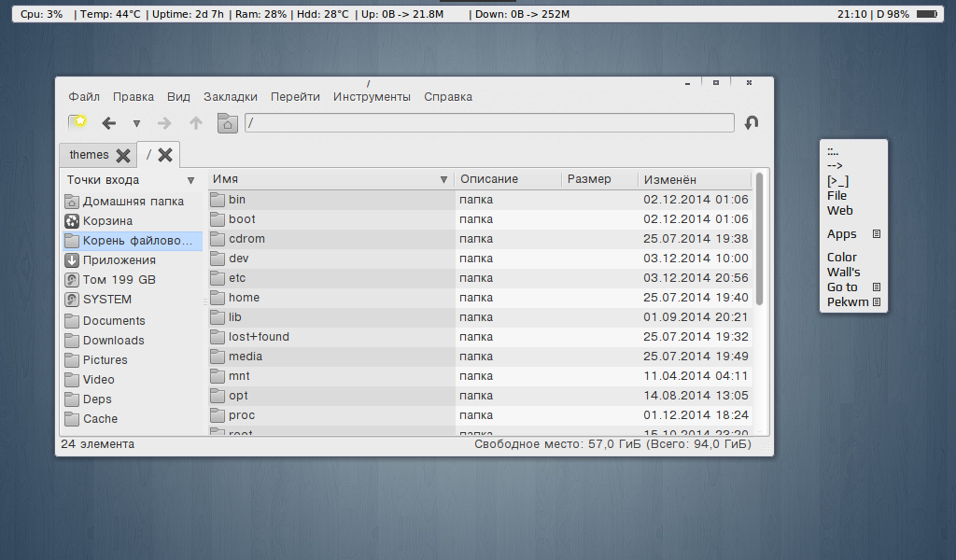Screen dimensions: 956x560
Task: Sort by the Размер column header
Action: [599, 179]
